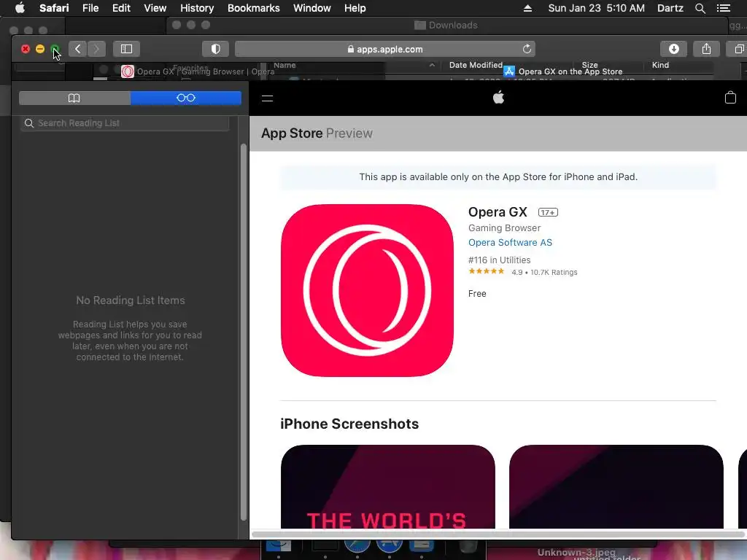The width and height of the screenshot is (747, 560).
Task: Click the green full-screen button of Safari
Action: click(x=55, y=49)
